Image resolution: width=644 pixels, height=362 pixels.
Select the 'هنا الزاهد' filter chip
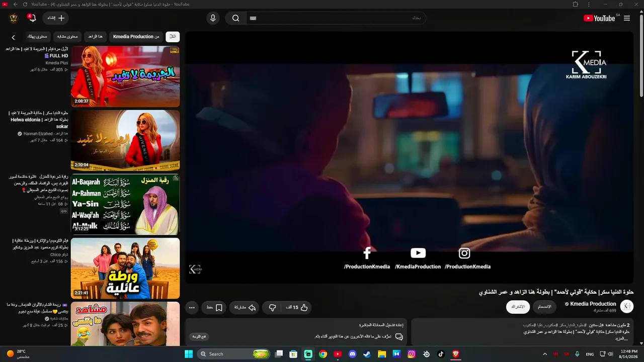click(x=95, y=37)
